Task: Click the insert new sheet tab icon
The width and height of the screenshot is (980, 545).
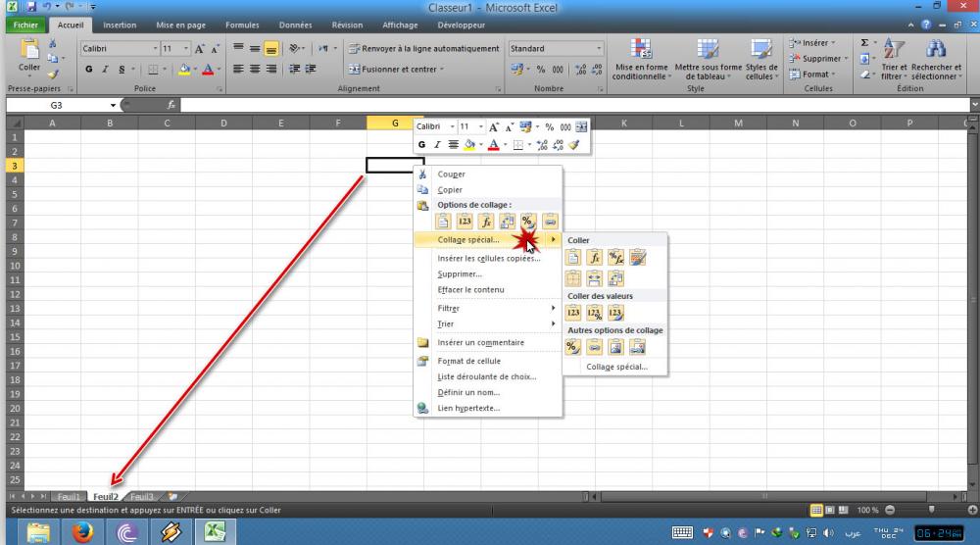Action: coord(172,497)
